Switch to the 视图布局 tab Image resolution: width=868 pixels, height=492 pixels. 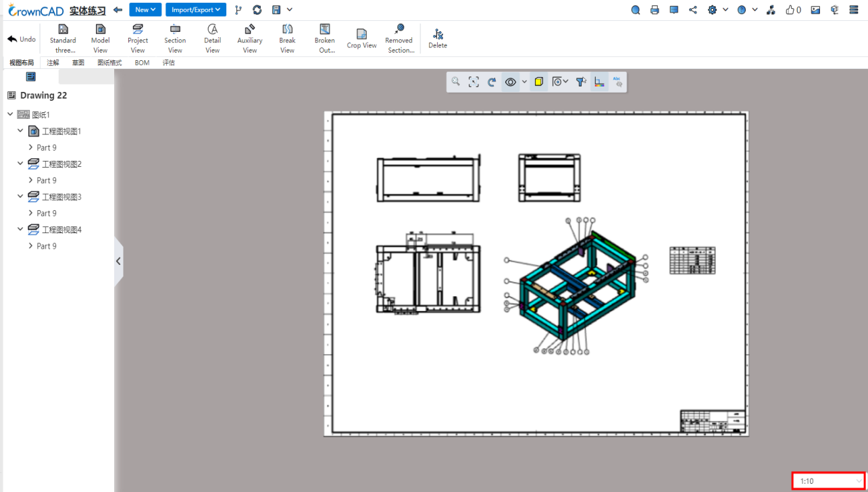(x=22, y=63)
